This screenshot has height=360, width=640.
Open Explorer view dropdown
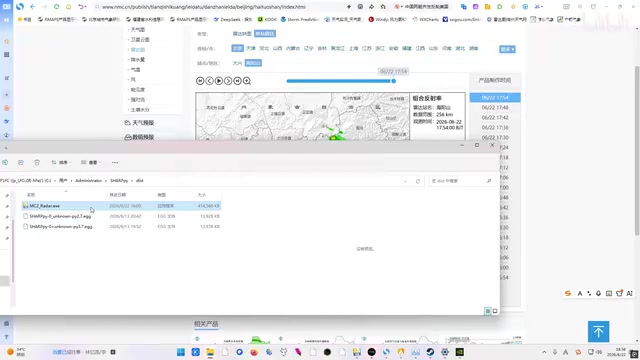click(91, 162)
